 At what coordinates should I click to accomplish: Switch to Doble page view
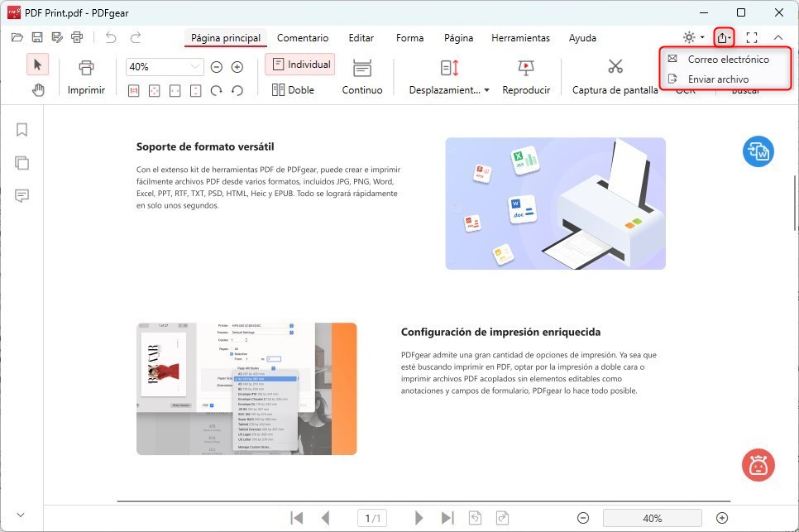point(293,89)
